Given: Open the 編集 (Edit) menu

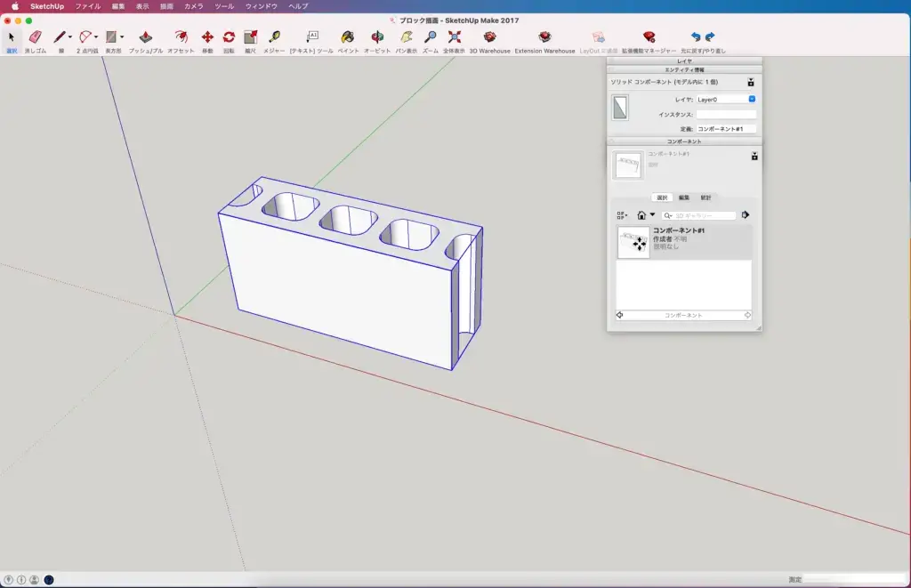Looking at the screenshot, I should (x=118, y=6).
